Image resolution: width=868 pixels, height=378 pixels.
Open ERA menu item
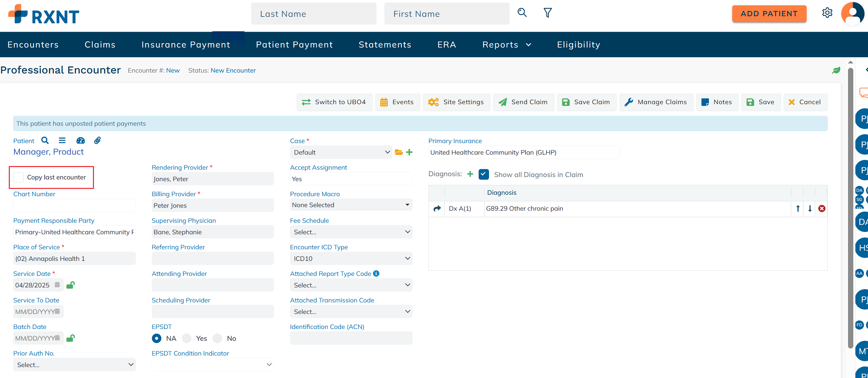click(x=447, y=45)
